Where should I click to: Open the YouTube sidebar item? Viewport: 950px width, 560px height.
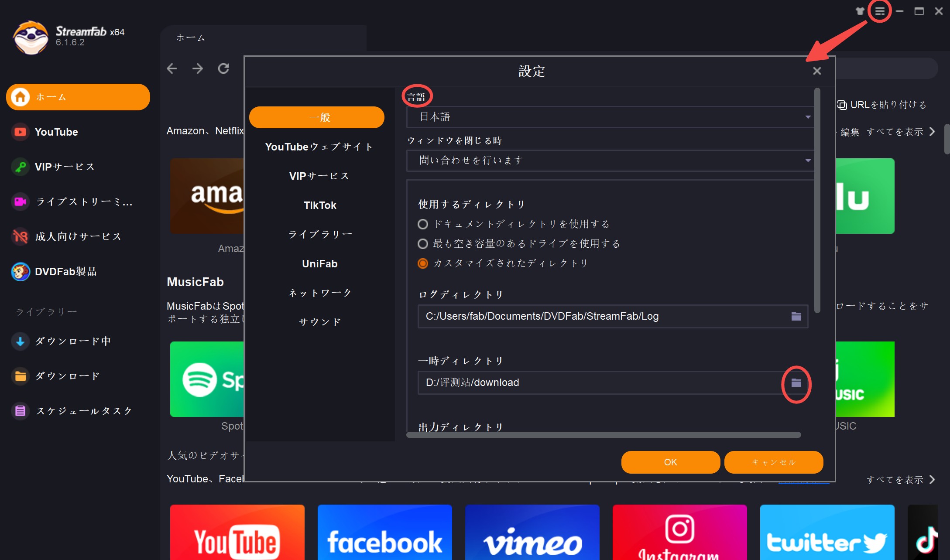[x=56, y=132]
